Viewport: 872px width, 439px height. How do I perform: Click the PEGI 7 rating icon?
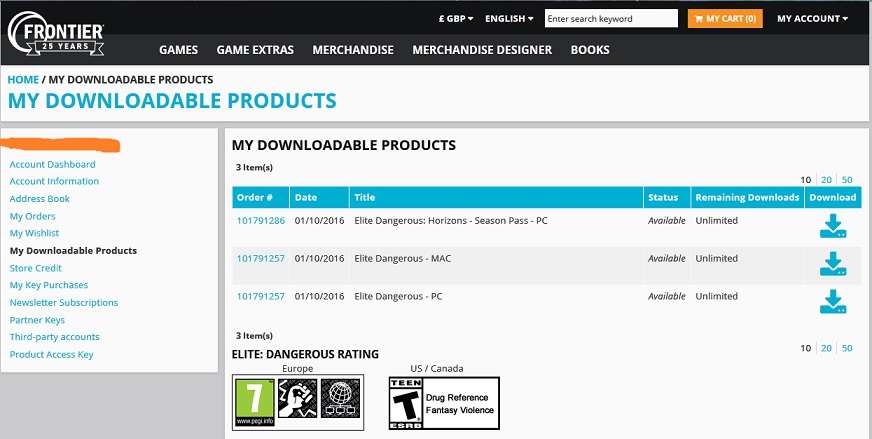tap(254, 402)
